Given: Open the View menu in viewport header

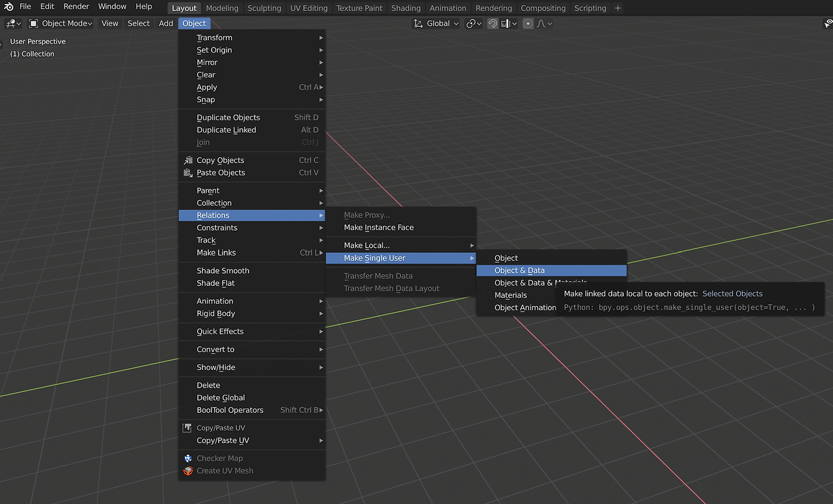Looking at the screenshot, I should (x=110, y=23).
